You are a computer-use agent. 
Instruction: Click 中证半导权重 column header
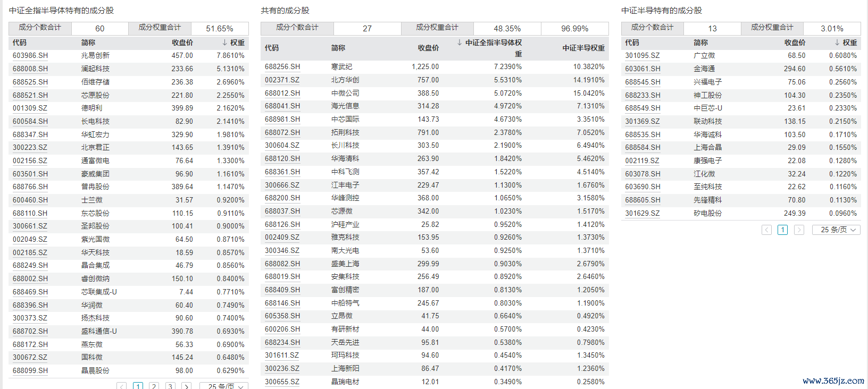(583, 48)
